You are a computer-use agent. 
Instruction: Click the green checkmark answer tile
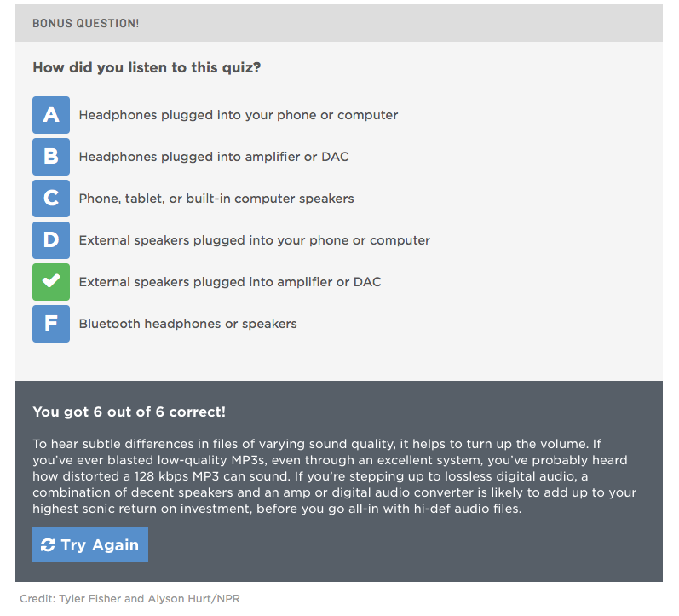pyautogui.click(x=51, y=281)
